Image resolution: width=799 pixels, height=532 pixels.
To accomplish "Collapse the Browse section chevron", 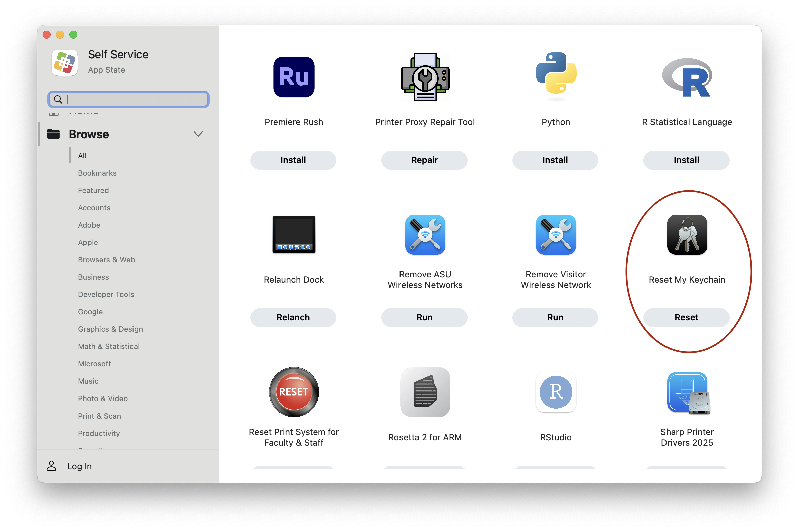I will point(198,134).
